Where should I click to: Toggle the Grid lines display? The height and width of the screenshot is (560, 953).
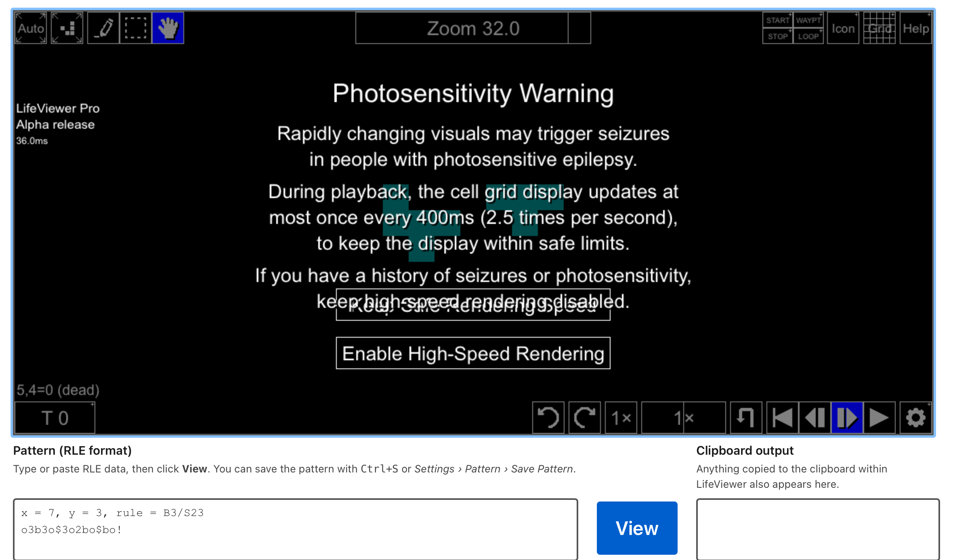click(879, 28)
